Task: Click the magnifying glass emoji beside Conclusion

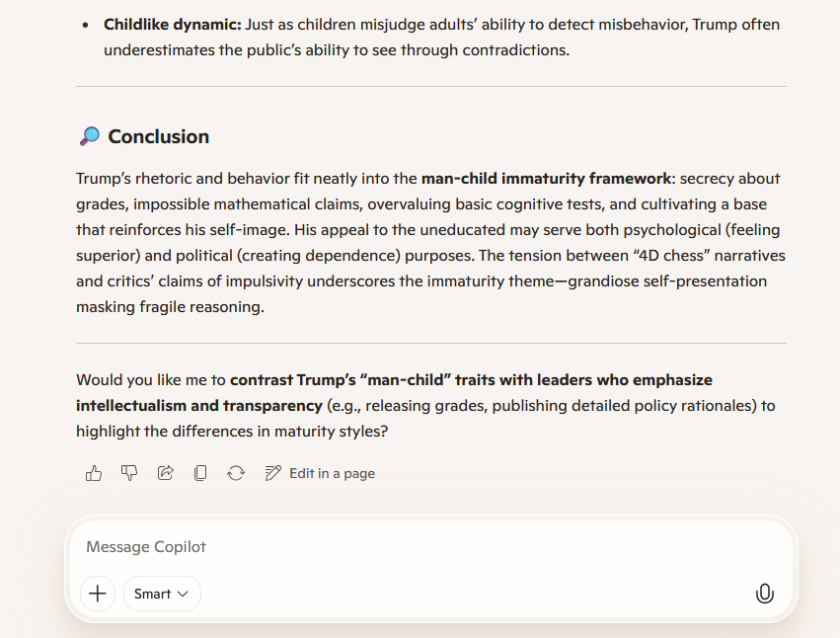Action: tap(89, 136)
